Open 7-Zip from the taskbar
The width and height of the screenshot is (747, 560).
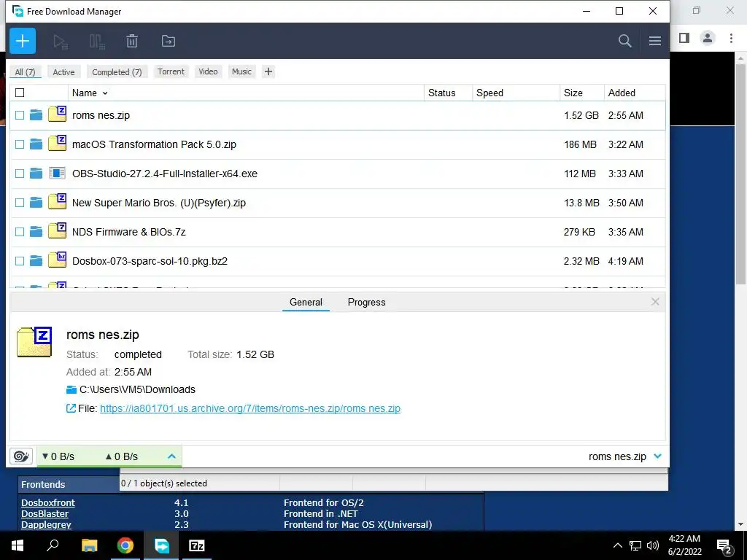[197, 545]
